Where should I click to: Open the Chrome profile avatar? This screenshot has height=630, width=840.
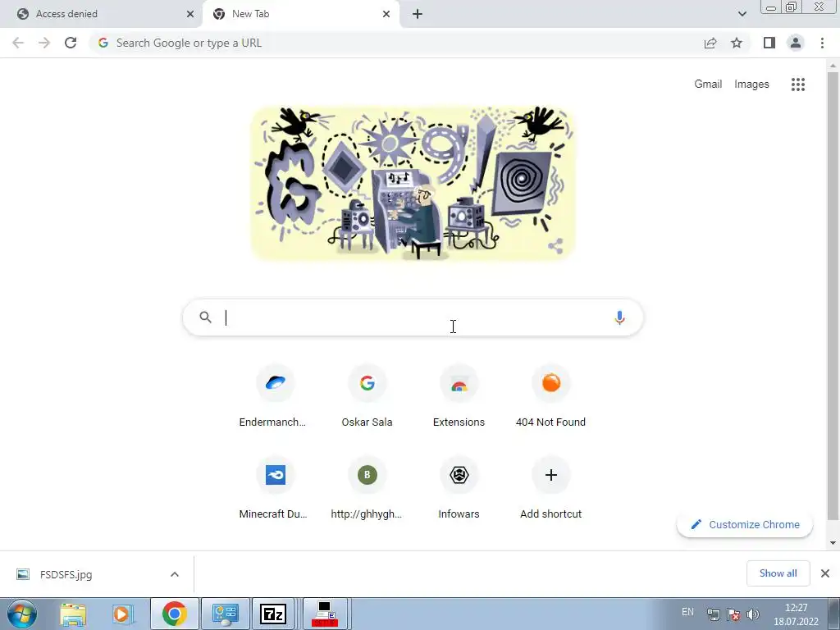(x=796, y=43)
